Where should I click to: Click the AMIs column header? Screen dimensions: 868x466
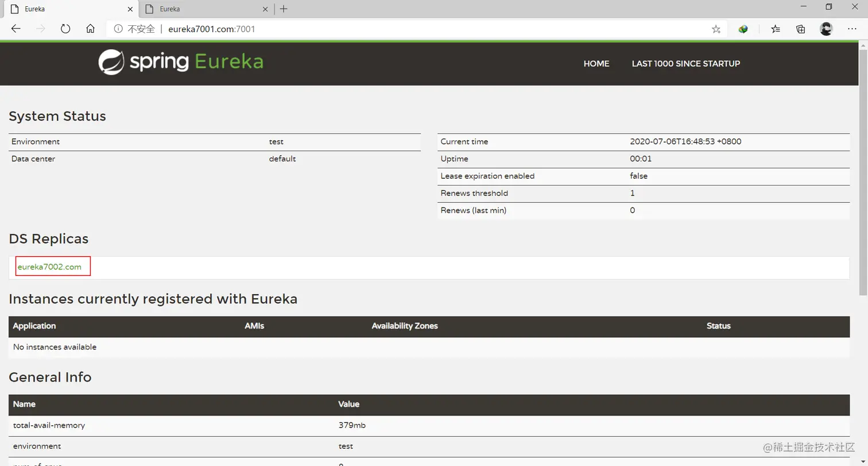254,326
